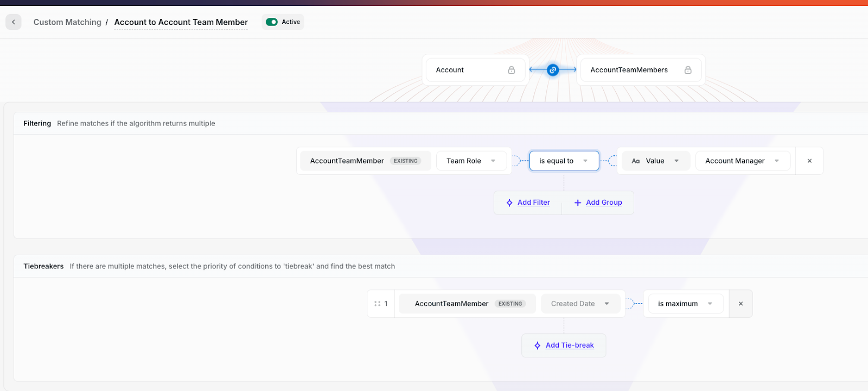Screen dimensions: 868x391
Task: Go to Custom Matching breadcrumb
Action: point(67,22)
